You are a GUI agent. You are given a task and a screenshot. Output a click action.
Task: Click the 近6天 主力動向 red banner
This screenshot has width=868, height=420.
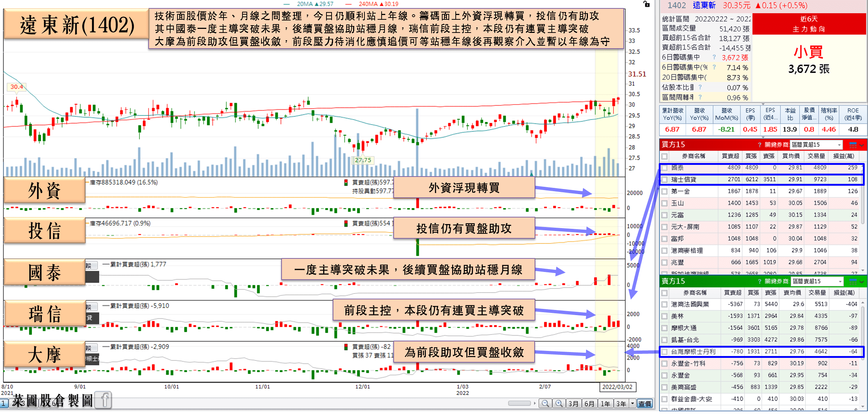[x=809, y=24]
